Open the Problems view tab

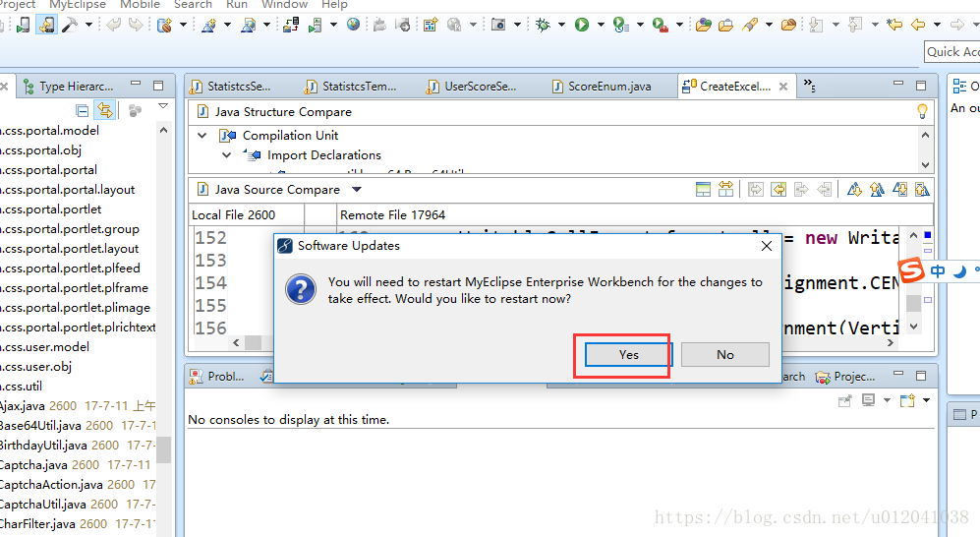217,377
